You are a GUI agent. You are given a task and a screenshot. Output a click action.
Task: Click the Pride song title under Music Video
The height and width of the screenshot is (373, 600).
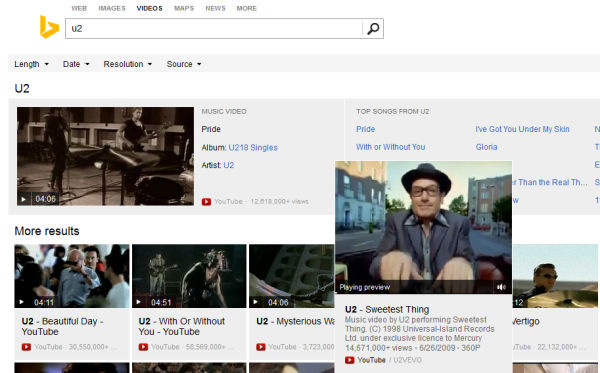(x=211, y=129)
